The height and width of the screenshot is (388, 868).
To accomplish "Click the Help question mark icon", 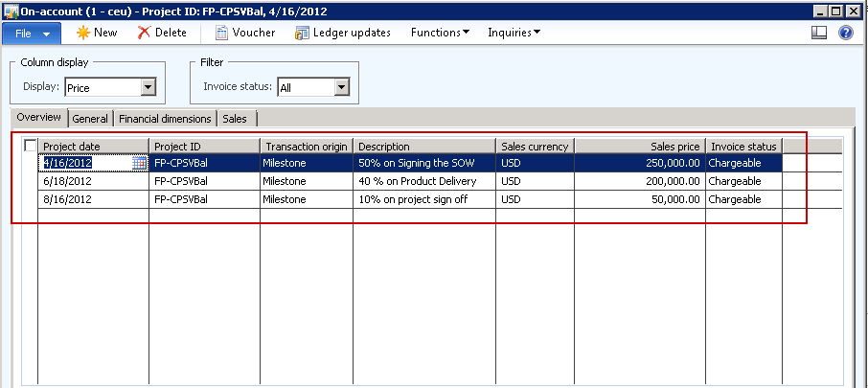I will (846, 33).
